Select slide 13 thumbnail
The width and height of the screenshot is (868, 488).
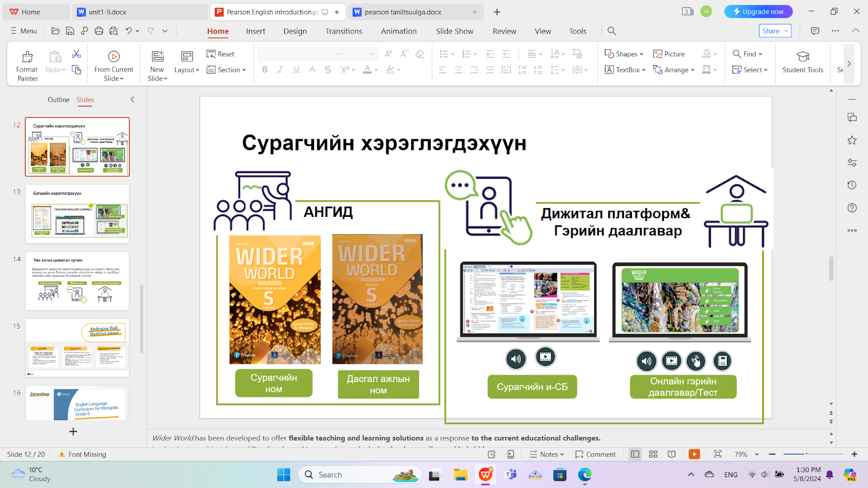click(78, 214)
